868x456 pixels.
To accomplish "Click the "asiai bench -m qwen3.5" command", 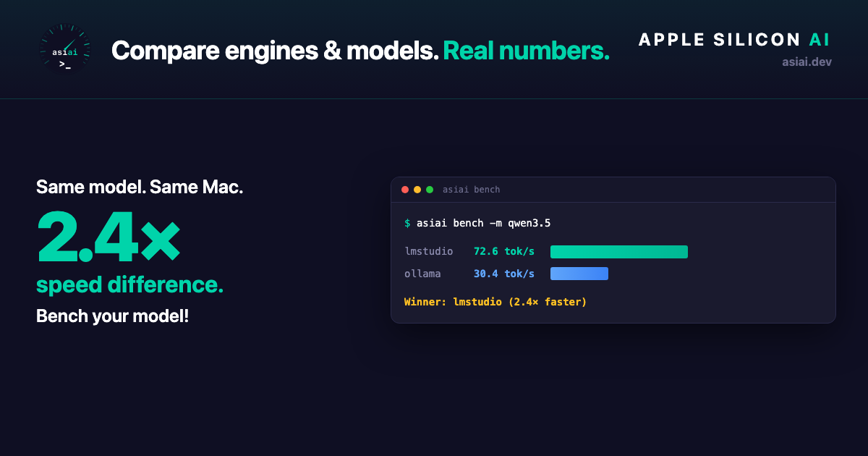I will [483, 224].
